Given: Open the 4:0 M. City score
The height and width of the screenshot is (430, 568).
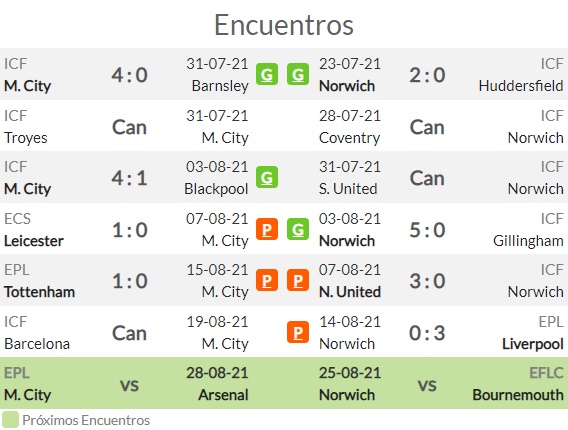Looking at the screenshot, I should click(129, 75).
